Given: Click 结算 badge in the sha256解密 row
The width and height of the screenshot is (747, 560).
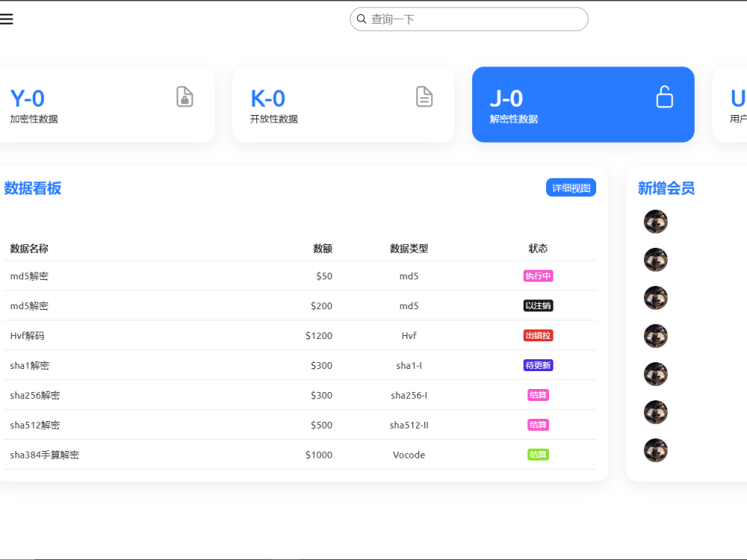Looking at the screenshot, I should pyautogui.click(x=538, y=395).
